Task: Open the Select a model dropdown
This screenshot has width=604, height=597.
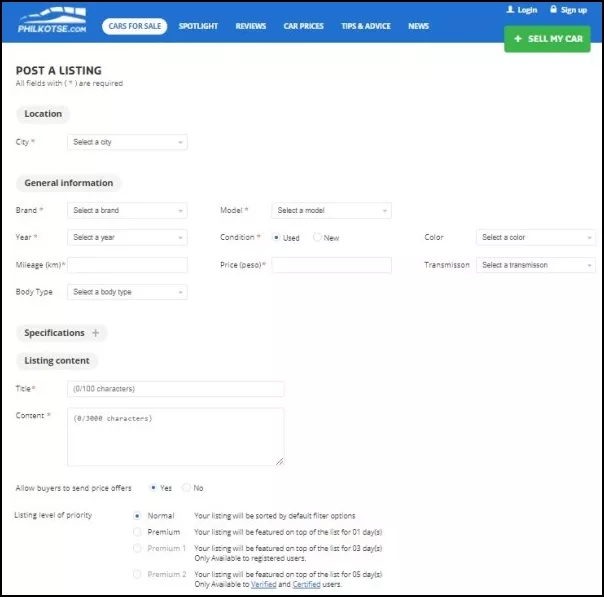Action: click(x=331, y=210)
